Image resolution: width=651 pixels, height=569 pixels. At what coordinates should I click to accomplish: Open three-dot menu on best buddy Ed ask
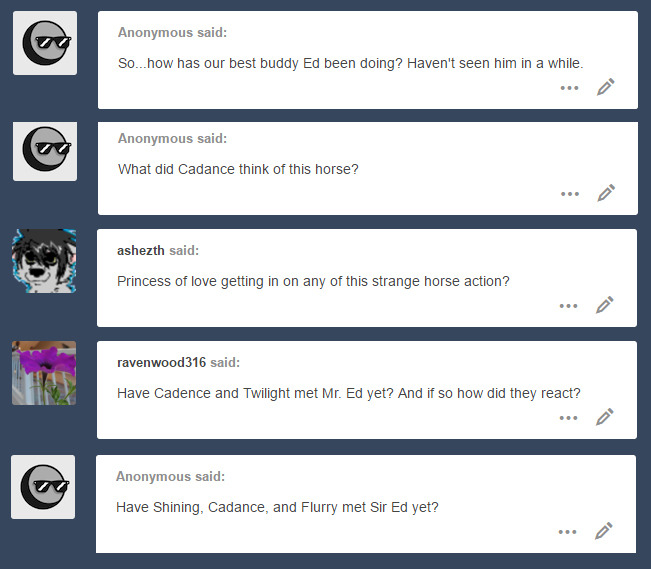coord(569,88)
